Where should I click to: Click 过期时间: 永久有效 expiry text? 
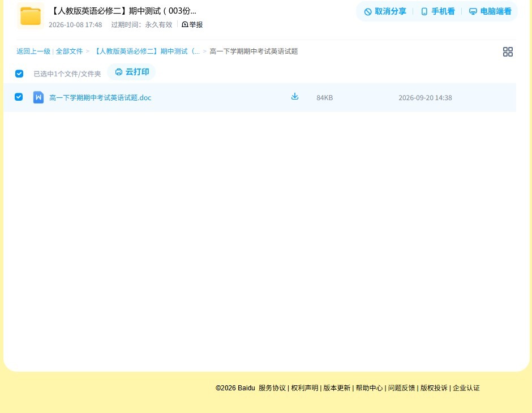[x=142, y=25]
